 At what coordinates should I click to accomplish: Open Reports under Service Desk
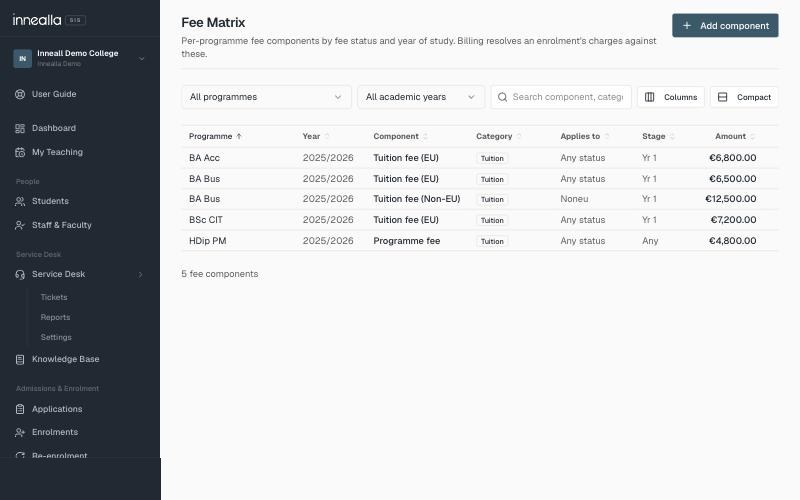coord(55,317)
